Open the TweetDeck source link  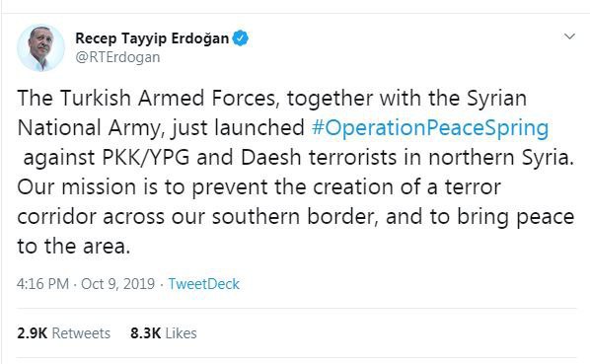click(203, 284)
